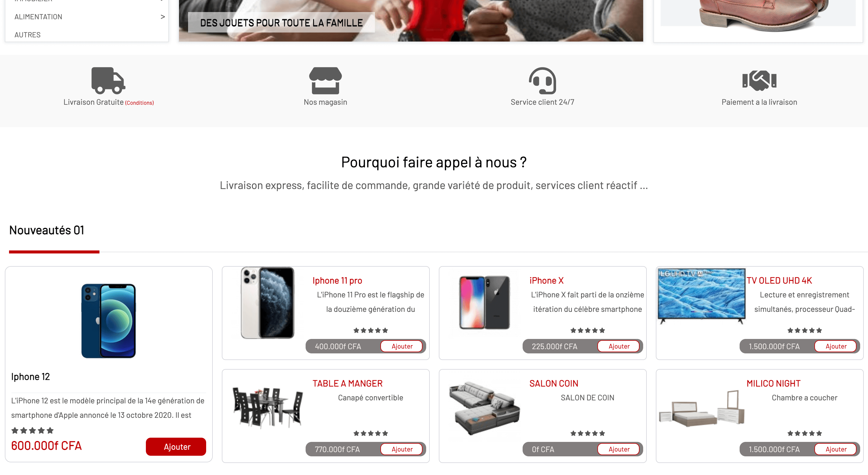The height and width of the screenshot is (475, 868).
Task: Select the handshake payment icon
Action: point(759,80)
